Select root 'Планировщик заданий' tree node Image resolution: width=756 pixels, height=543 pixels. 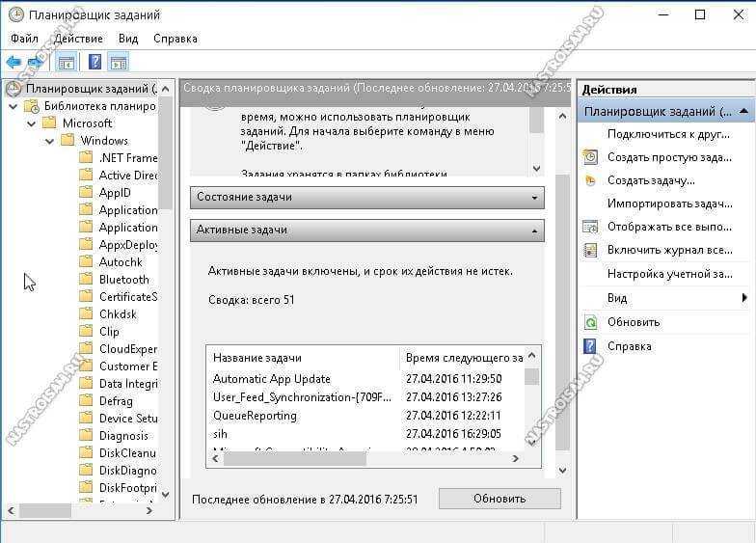tap(91, 89)
